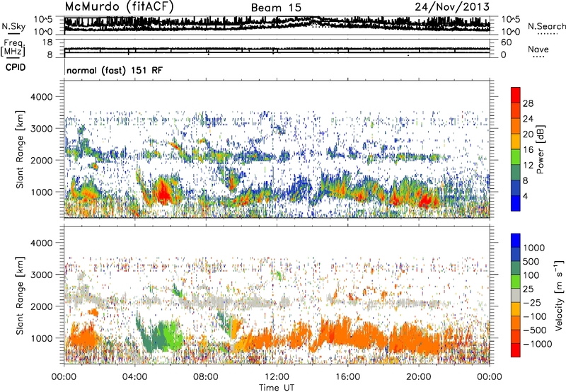
Task: Click the 60 label on the Nave axis
Action: [506, 42]
